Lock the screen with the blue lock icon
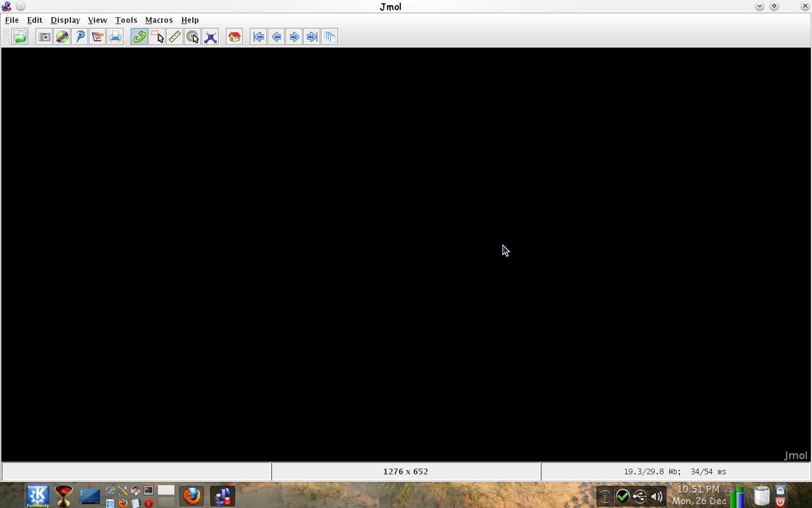Image resolution: width=812 pixels, height=508 pixels. 780,490
